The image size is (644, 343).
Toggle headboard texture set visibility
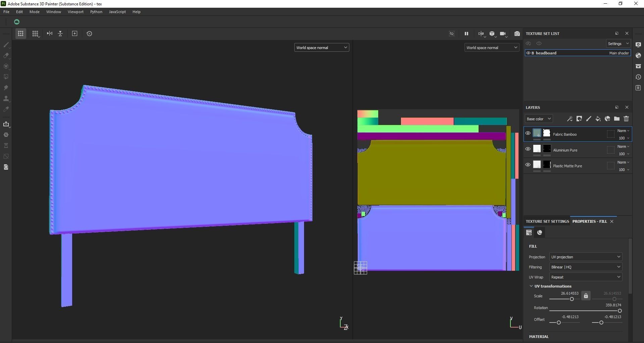click(528, 53)
